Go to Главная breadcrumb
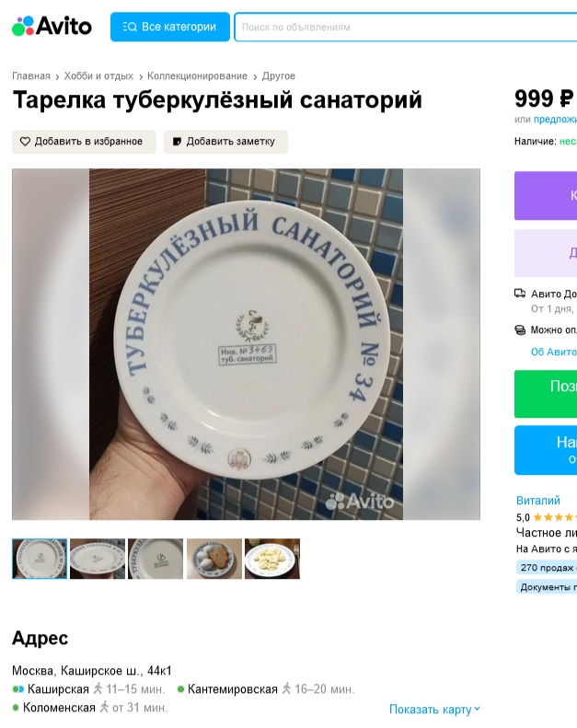 31,75
